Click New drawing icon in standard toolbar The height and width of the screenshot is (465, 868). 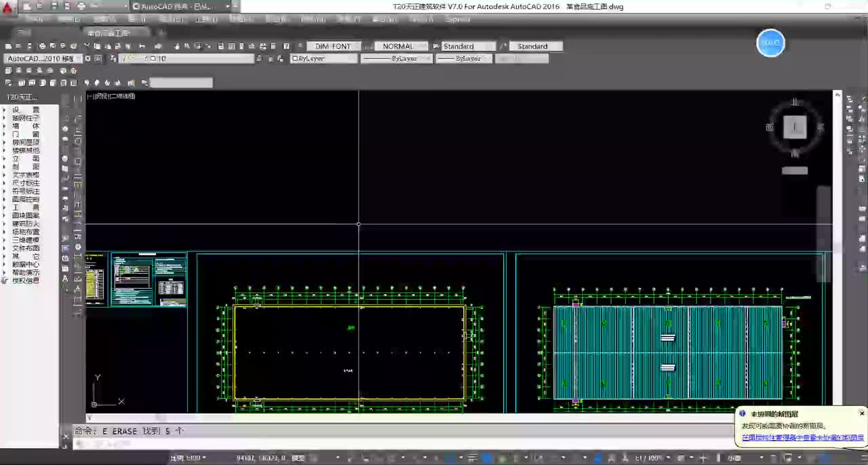[8, 46]
